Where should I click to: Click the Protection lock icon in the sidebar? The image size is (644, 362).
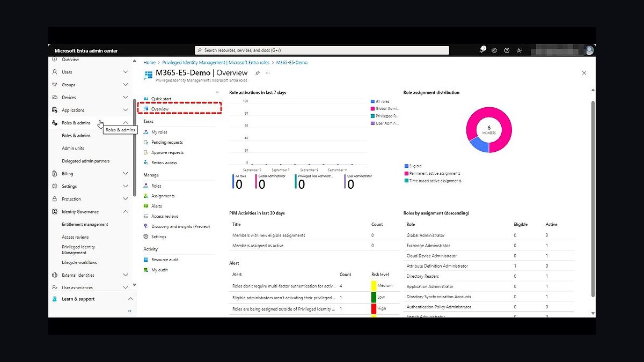point(55,199)
